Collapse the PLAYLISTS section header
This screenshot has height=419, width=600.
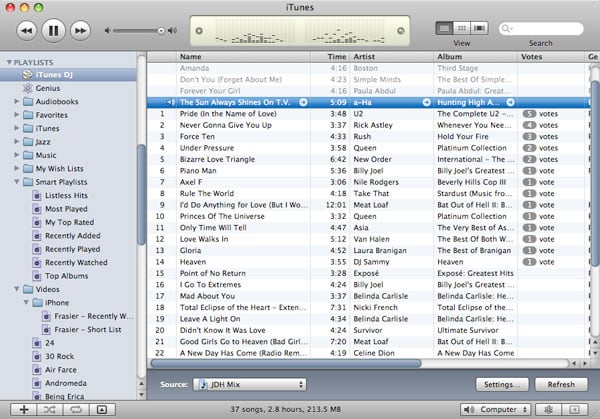[x=9, y=62]
